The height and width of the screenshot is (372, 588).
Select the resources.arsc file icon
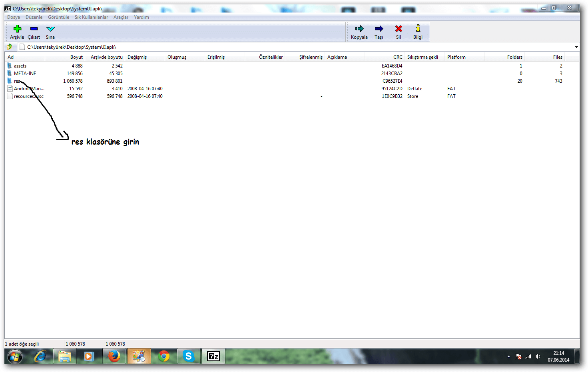point(10,96)
